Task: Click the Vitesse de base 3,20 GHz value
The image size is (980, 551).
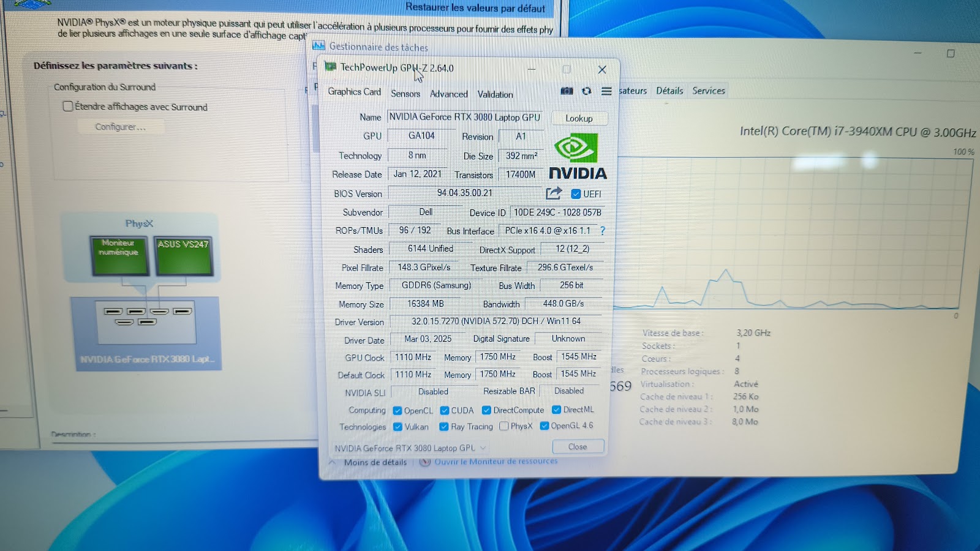Action: [753, 333]
